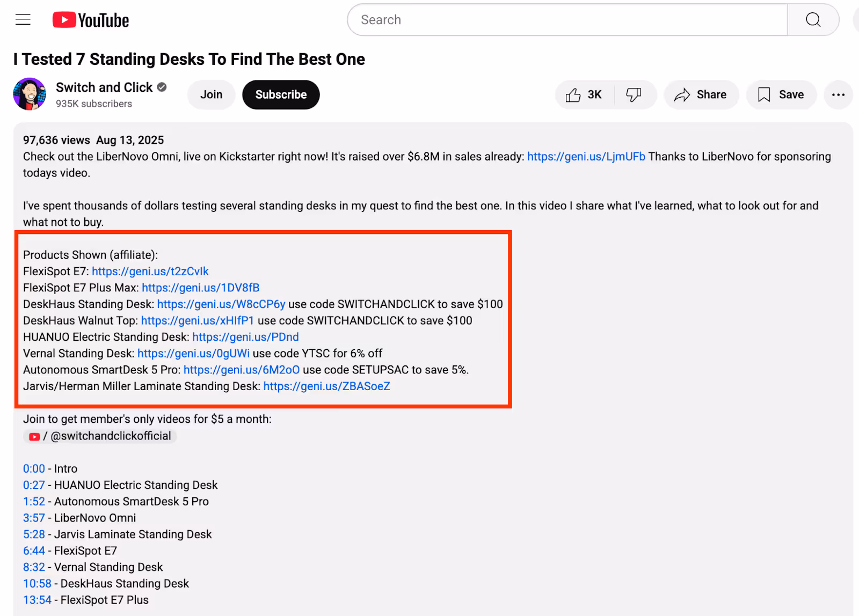Open the Share icon
Viewport: 859px width, 616px height.
683,94
